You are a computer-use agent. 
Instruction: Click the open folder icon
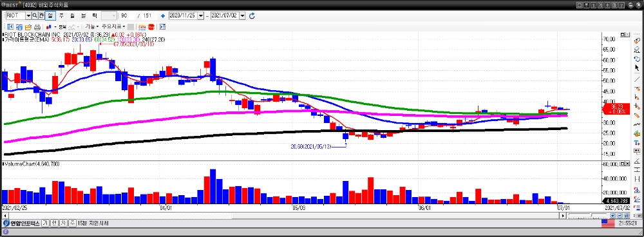[29, 26]
